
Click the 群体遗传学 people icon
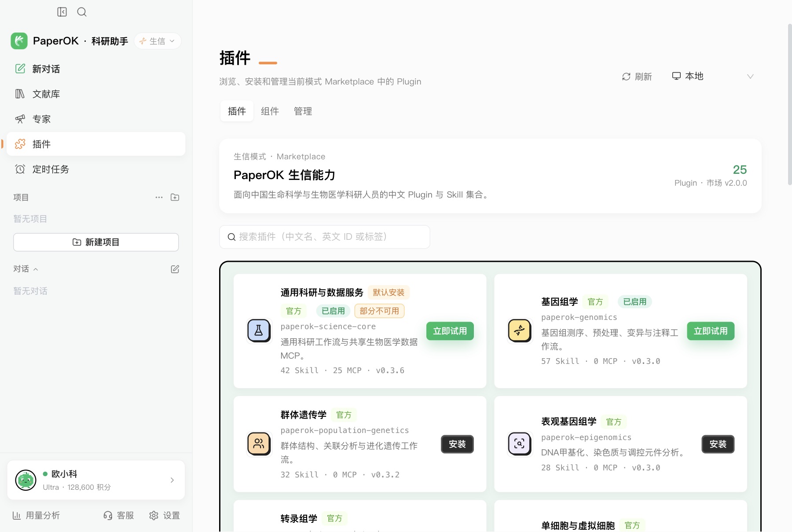pyautogui.click(x=259, y=444)
